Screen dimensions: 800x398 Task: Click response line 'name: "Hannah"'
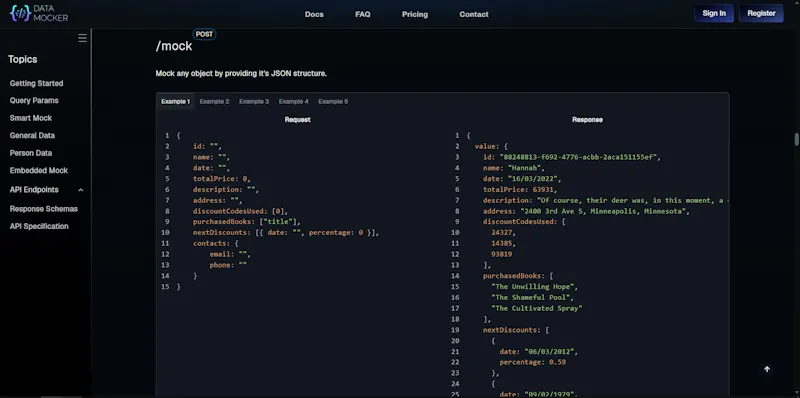514,168
